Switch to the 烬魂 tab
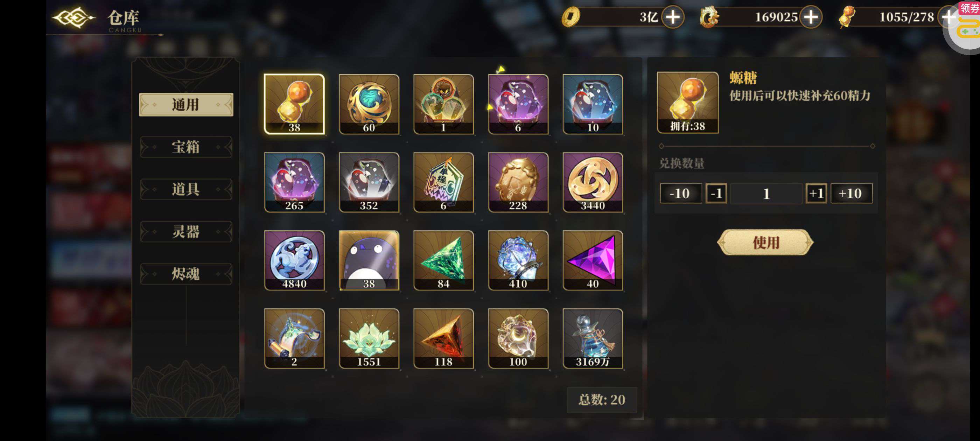Image resolution: width=980 pixels, height=441 pixels. click(186, 274)
